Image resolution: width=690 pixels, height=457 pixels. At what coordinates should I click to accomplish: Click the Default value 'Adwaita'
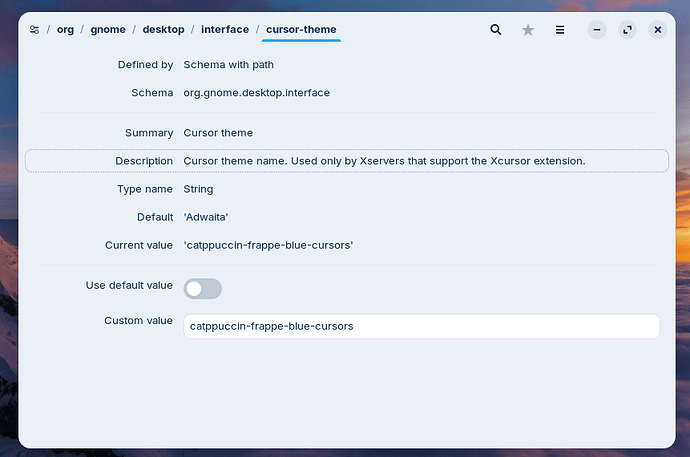click(x=206, y=217)
